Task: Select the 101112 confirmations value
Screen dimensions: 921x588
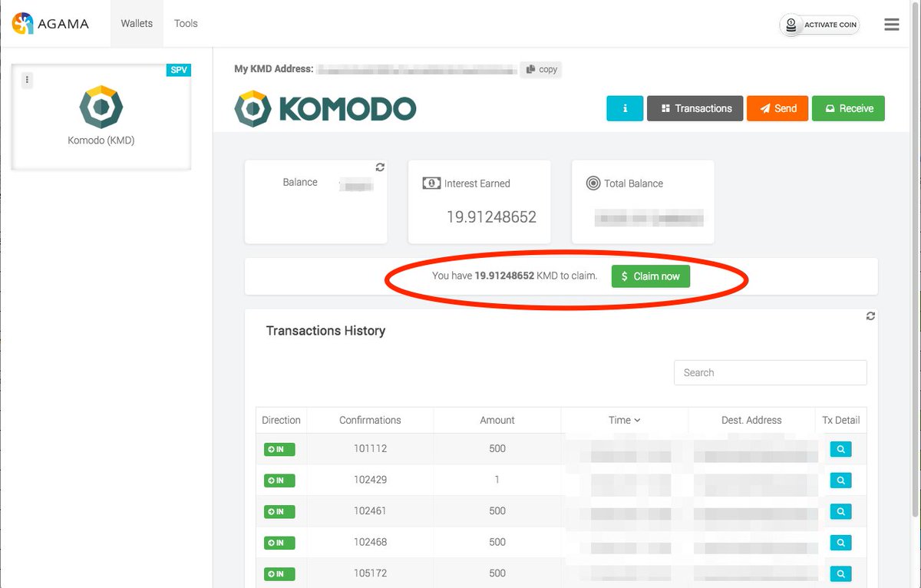Action: click(x=370, y=449)
